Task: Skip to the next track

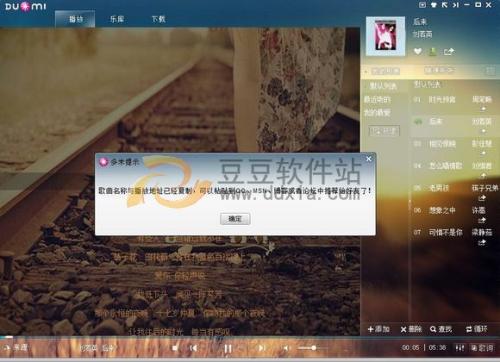Action: click(262, 348)
